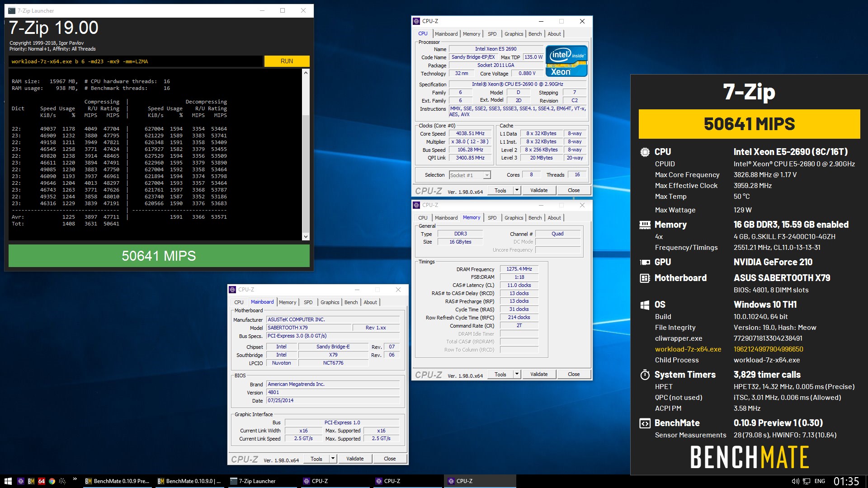Open Mainboard tab in top CPU-Z window
The height and width of the screenshot is (488, 868).
coord(446,34)
